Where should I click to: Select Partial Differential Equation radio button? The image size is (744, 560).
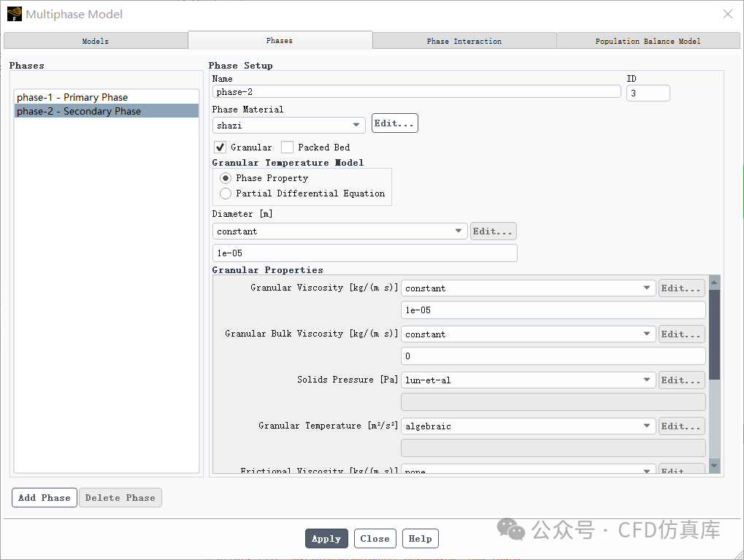pyautogui.click(x=226, y=193)
